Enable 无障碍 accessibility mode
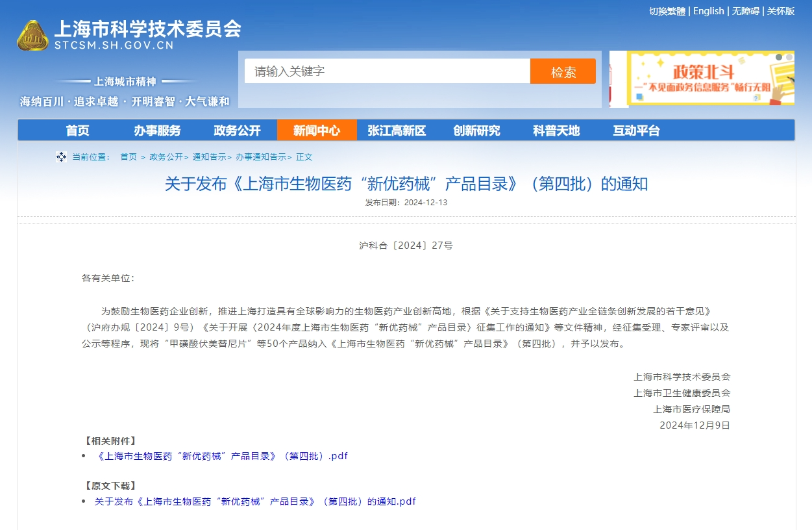812x530 pixels. coord(745,11)
